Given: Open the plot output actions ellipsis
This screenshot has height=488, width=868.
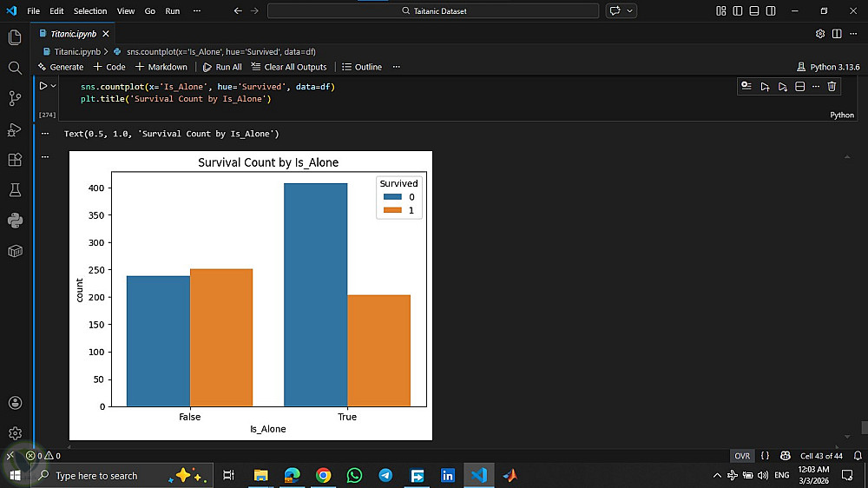Looking at the screenshot, I should coord(45,157).
